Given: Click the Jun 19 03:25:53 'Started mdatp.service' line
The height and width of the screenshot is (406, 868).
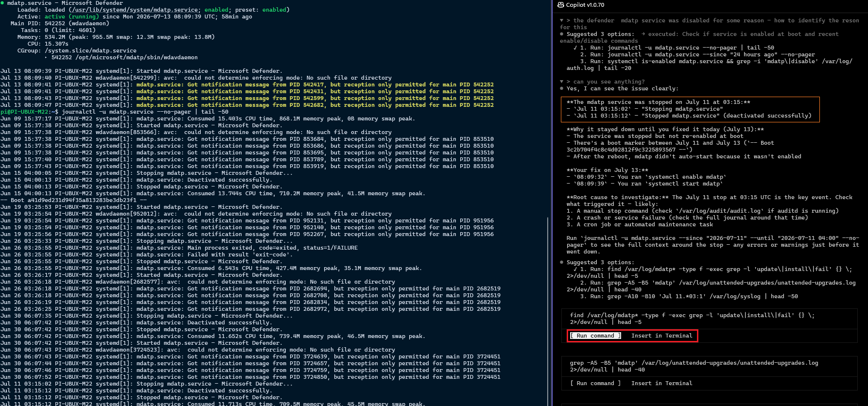Looking at the screenshot, I should point(141,207).
